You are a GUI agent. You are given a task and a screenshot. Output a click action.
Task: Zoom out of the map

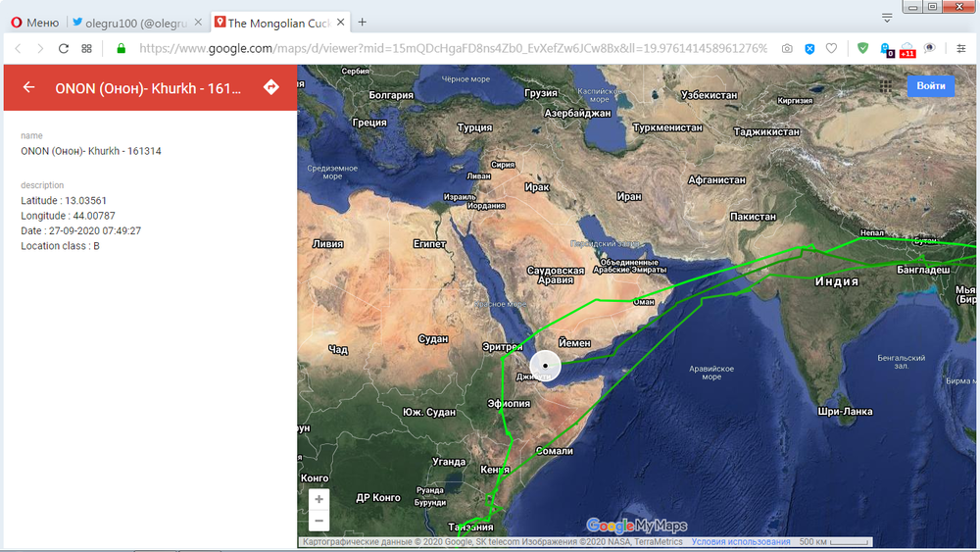coord(318,521)
